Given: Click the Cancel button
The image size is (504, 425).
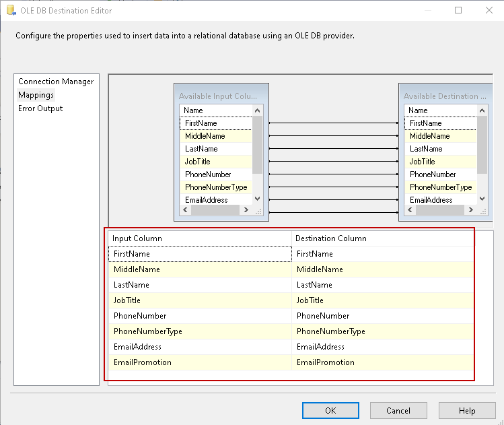Looking at the screenshot, I should 398,410.
